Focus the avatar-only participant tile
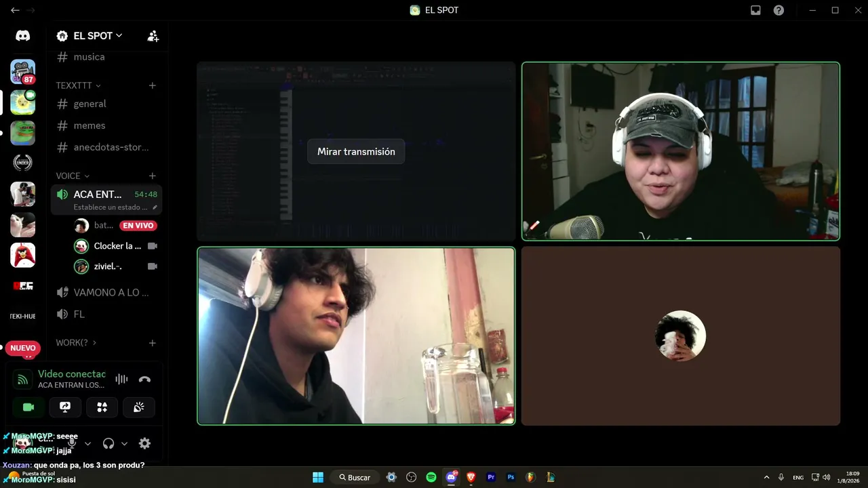Screen dimensions: 868x488 point(681,336)
